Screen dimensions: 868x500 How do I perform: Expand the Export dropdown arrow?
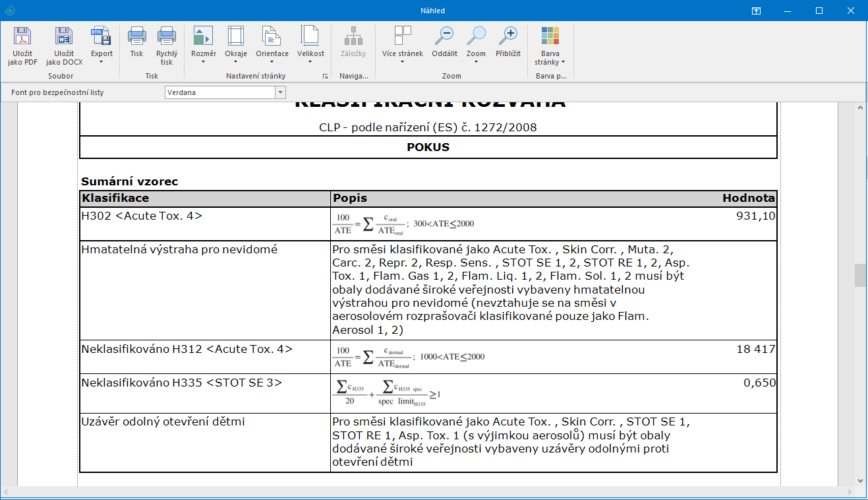coord(101,62)
